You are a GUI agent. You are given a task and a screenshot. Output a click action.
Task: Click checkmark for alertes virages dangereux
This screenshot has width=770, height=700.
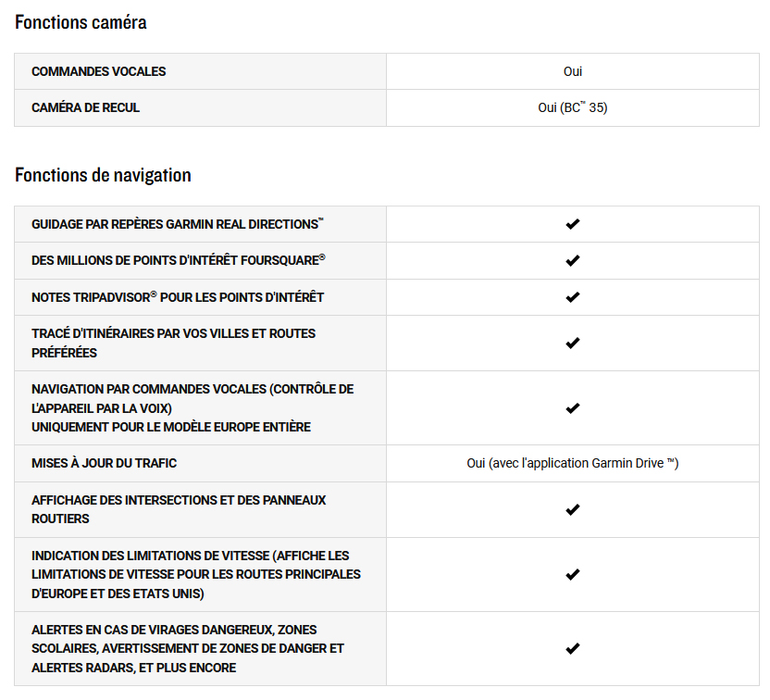(x=573, y=648)
